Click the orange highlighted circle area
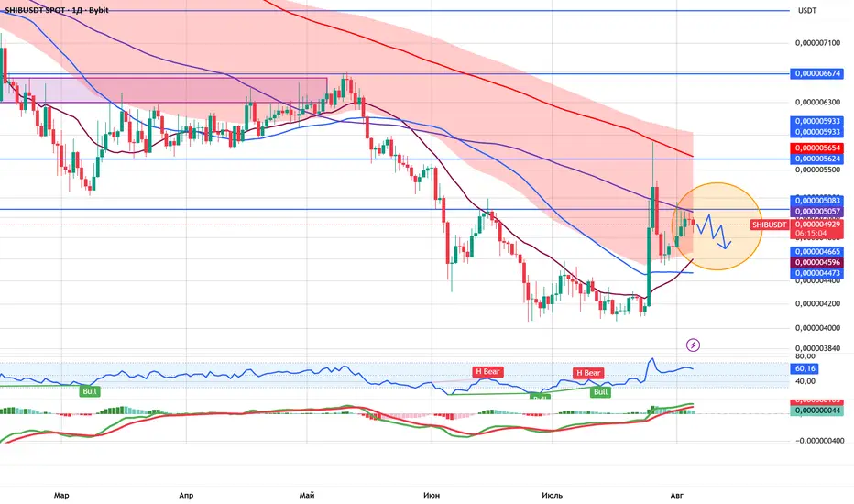 point(717,226)
